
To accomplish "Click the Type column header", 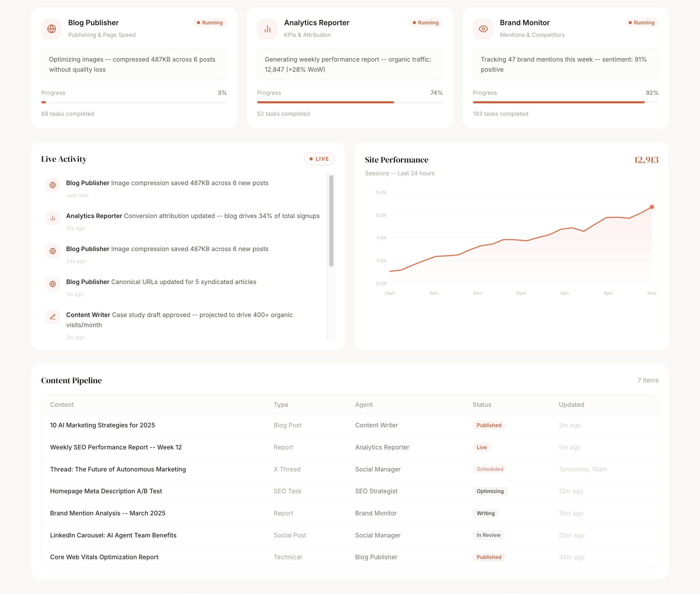I will (x=281, y=405).
